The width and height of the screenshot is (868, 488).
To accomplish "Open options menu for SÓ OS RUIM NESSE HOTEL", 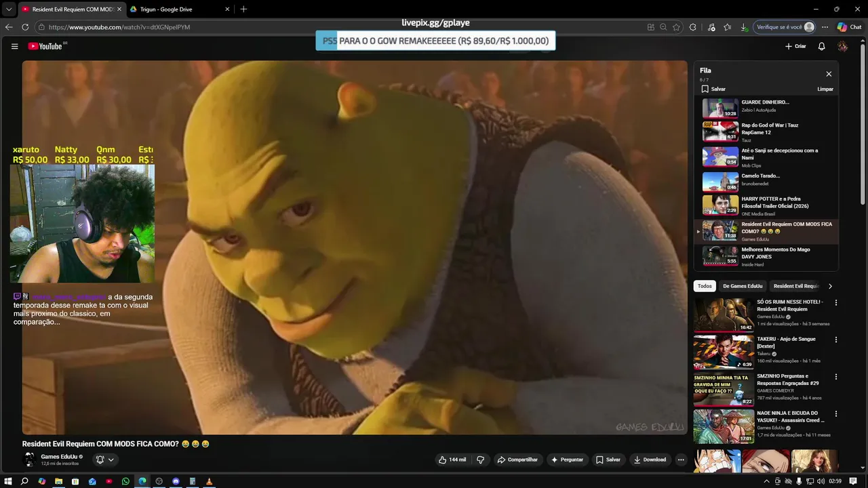I will [835, 303].
